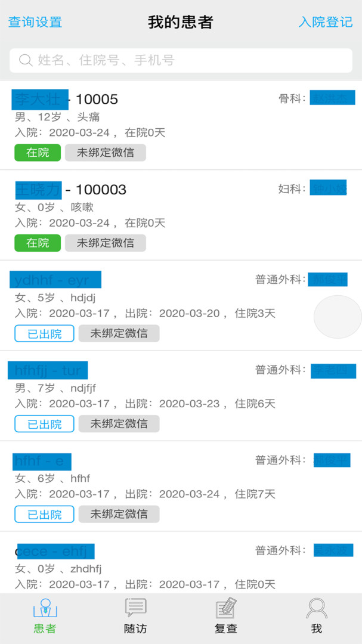The height and width of the screenshot is (644, 362).
Task: Open 入院登记 admission registration
Action: point(326,22)
